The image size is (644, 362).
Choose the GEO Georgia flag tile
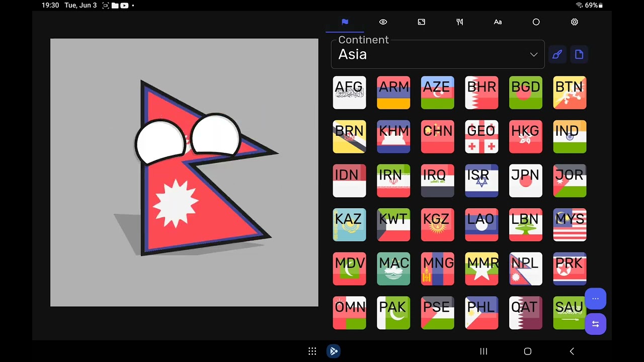[481, 137]
